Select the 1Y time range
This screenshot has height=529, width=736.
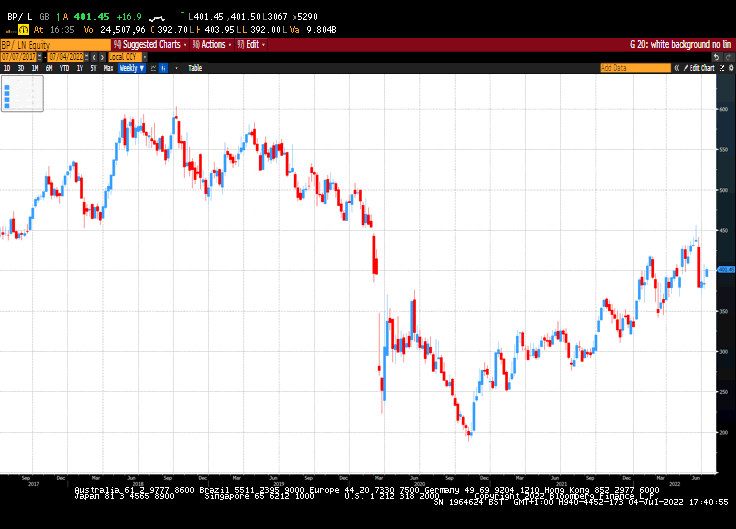coord(80,68)
